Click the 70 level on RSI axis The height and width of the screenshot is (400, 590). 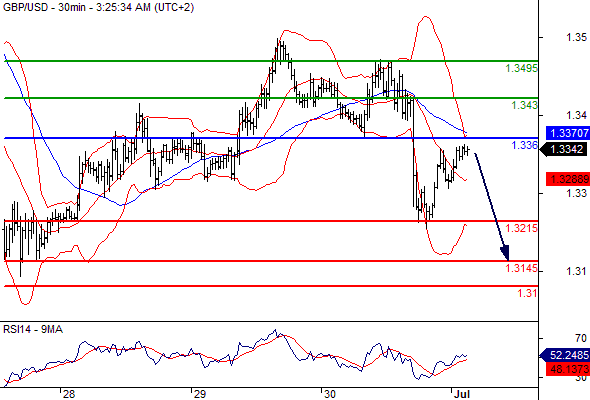coord(581,338)
